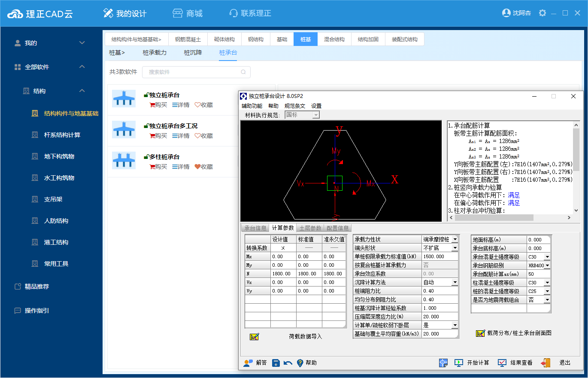Click the 独立桩承台 software thumbnail
588x378 pixels.
[124, 99]
